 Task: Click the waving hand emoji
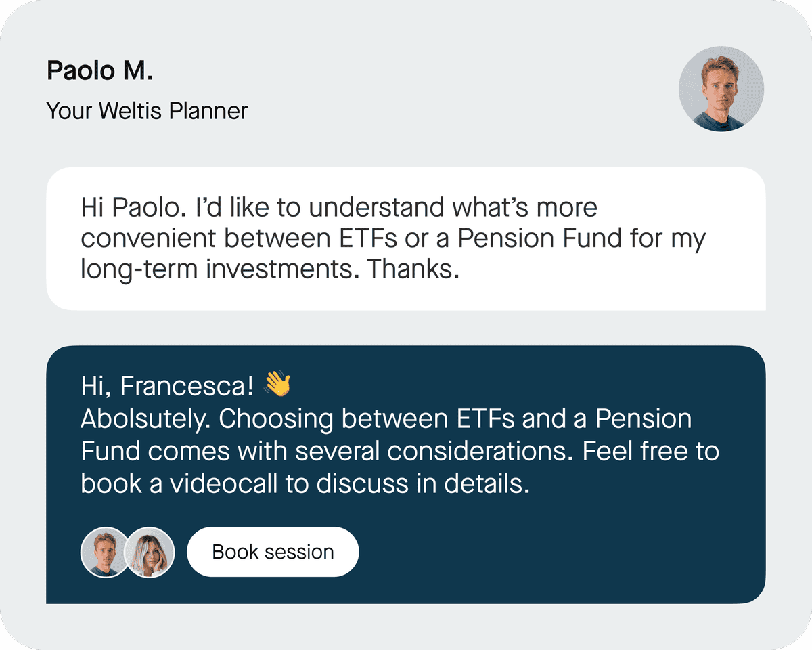pos(277,384)
